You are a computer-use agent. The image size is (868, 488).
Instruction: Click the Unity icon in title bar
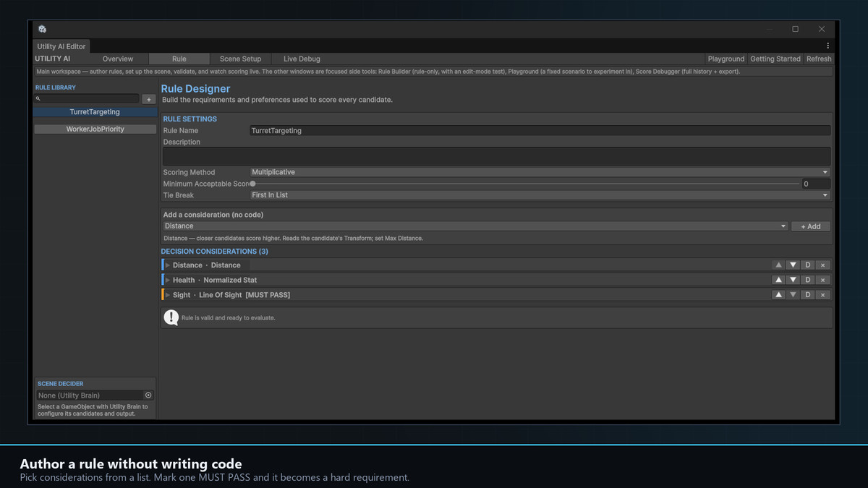(43, 29)
